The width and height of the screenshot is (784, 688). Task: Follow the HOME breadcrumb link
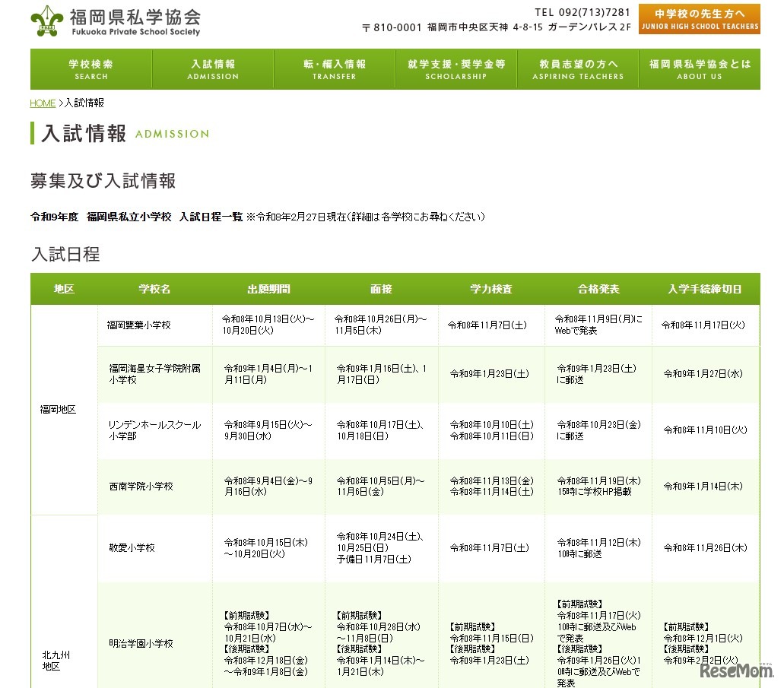tap(43, 103)
